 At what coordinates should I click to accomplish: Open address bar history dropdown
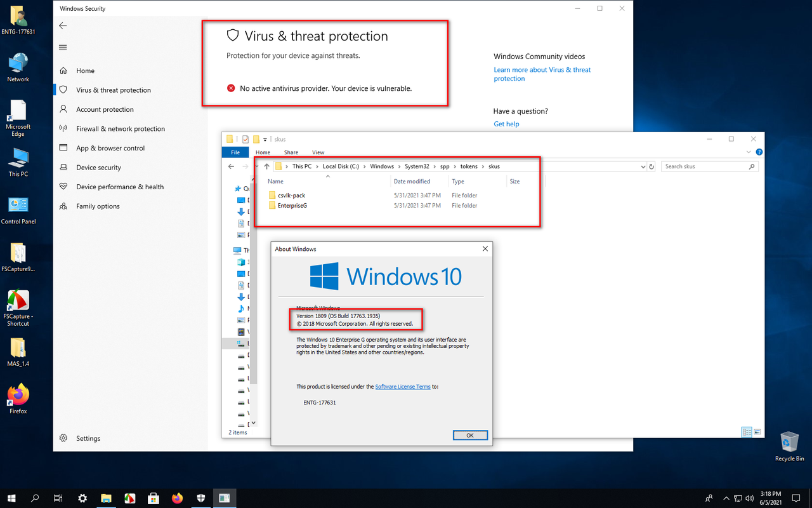coord(642,166)
